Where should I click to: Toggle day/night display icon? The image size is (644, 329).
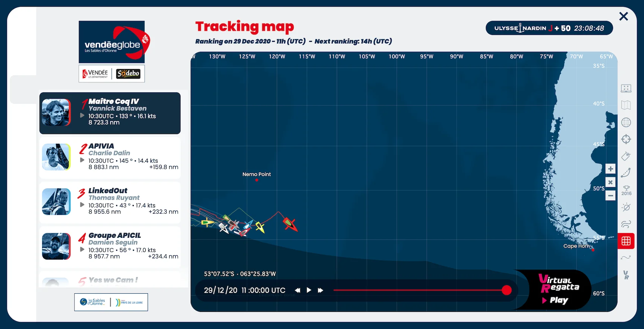point(626,207)
